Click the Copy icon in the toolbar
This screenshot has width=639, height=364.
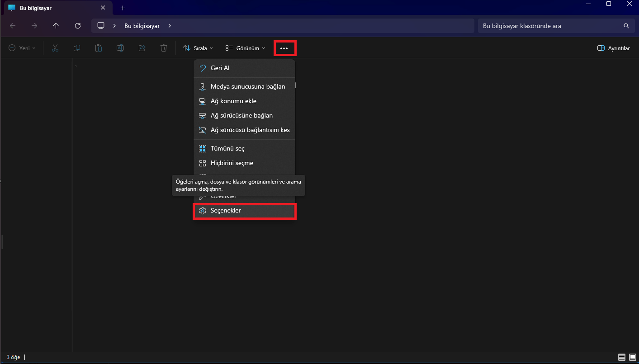[77, 48]
